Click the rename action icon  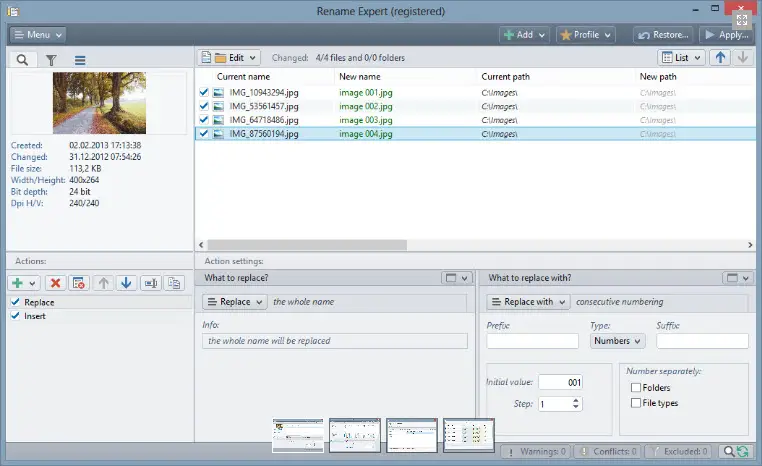[x=151, y=283]
